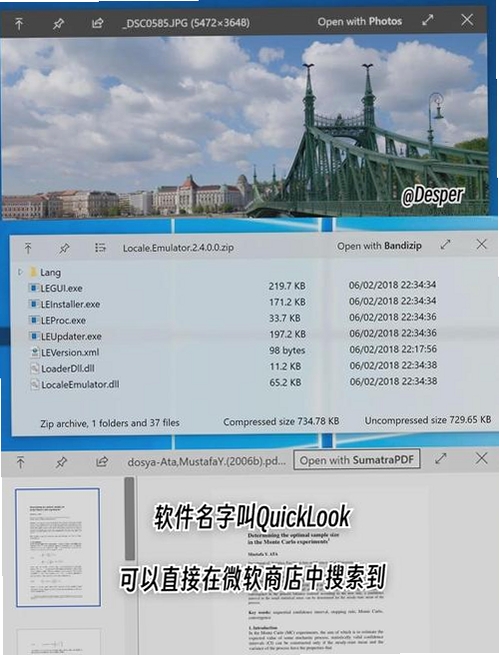This screenshot has width=499, height=655.
Task: Click LocaleEmulator.dll file icon
Action: (x=35, y=384)
